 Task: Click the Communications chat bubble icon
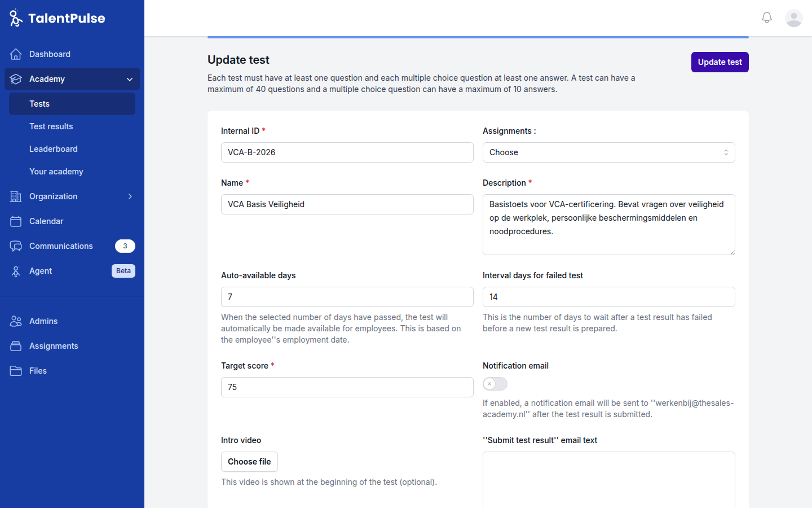(x=16, y=246)
